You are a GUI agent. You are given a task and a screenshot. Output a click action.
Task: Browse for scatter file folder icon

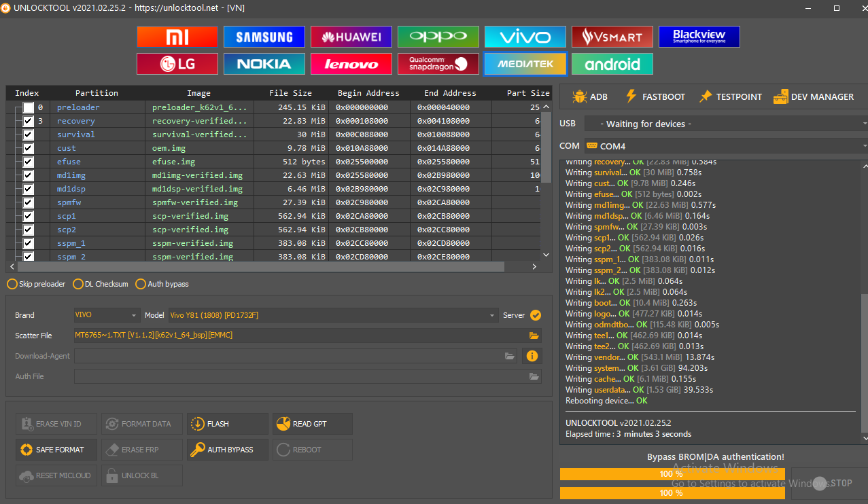534,336
